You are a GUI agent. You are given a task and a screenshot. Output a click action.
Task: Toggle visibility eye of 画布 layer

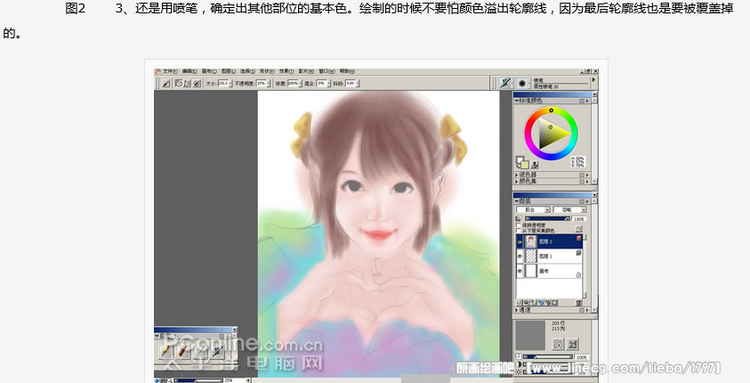point(520,271)
